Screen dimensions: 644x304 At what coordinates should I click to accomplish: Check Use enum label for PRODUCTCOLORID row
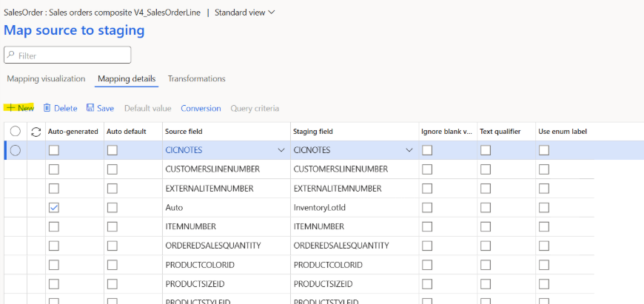(544, 265)
